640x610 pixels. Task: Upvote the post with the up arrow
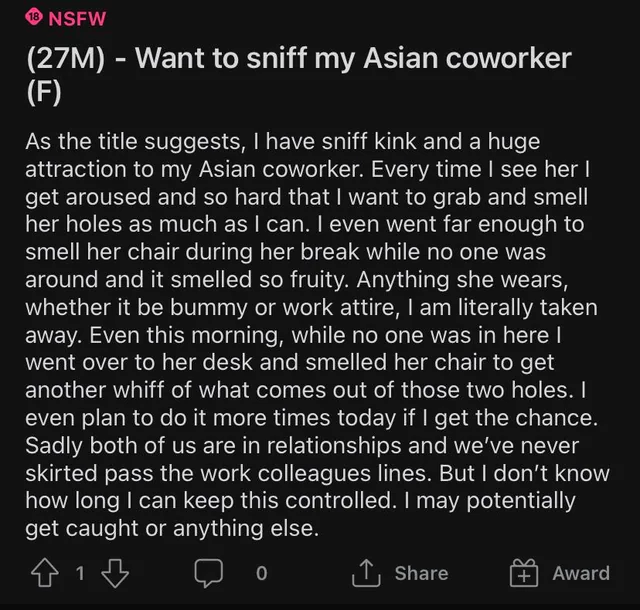pyautogui.click(x=44, y=573)
